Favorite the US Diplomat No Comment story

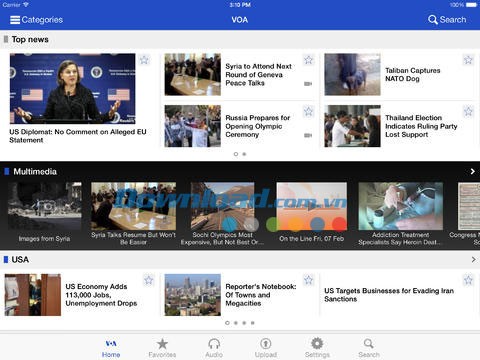pos(144,60)
